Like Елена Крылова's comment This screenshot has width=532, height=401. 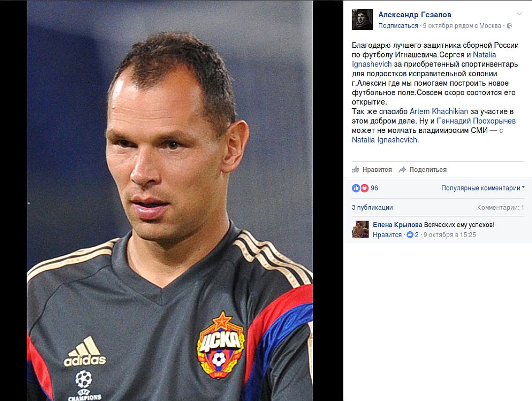coord(387,235)
